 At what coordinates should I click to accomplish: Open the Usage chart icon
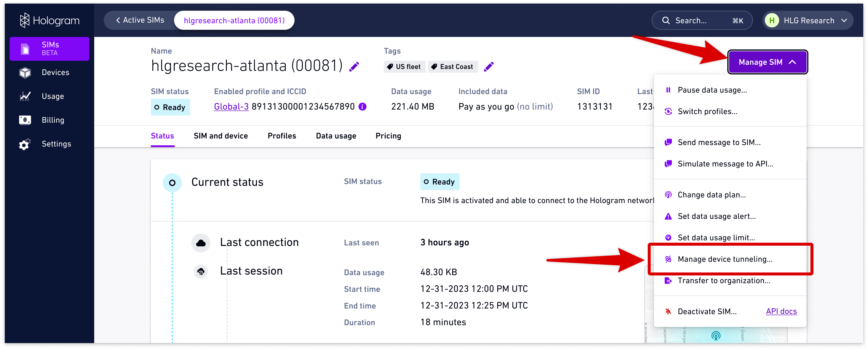tap(25, 96)
